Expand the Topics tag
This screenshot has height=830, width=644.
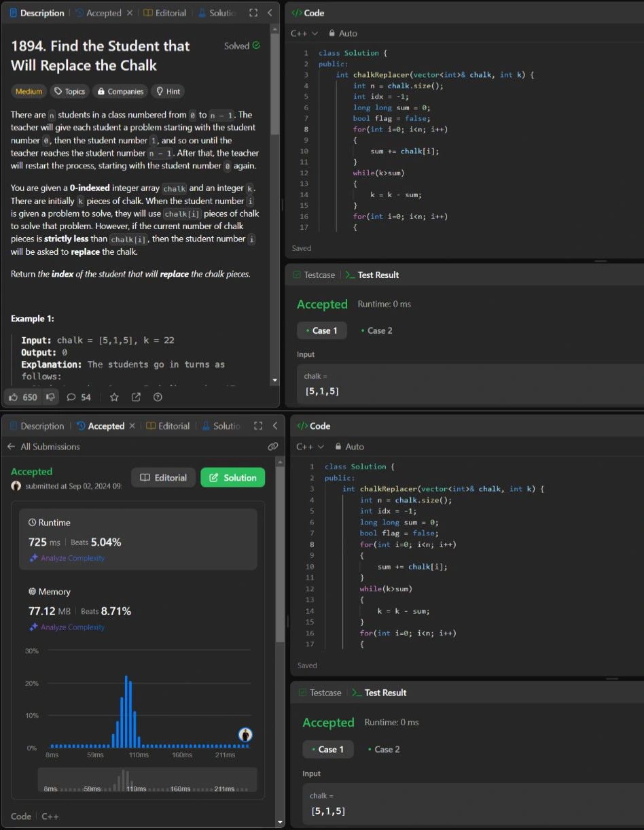coord(69,91)
